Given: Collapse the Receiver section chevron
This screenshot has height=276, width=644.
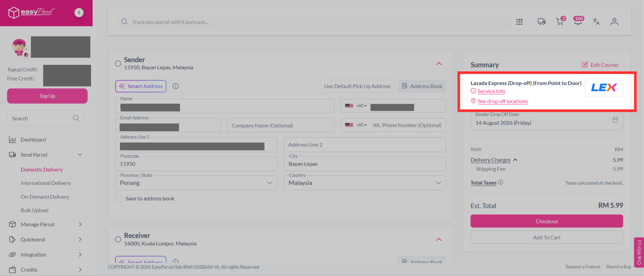Looking at the screenshot, I should pyautogui.click(x=439, y=239).
